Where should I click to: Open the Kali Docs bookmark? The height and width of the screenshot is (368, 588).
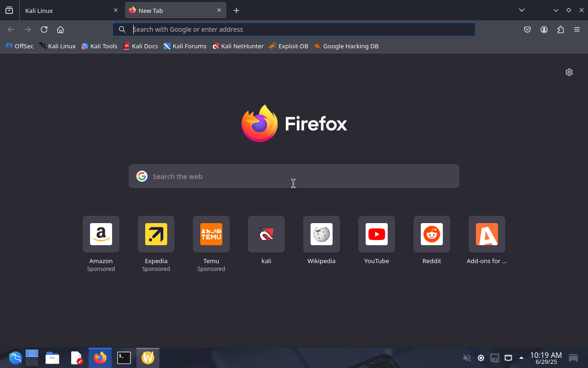141,46
